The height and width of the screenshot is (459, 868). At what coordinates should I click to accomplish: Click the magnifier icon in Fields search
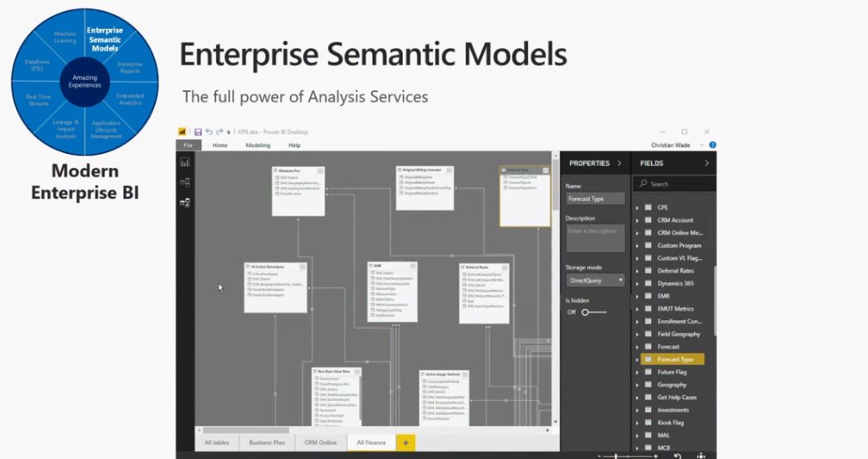tap(643, 184)
